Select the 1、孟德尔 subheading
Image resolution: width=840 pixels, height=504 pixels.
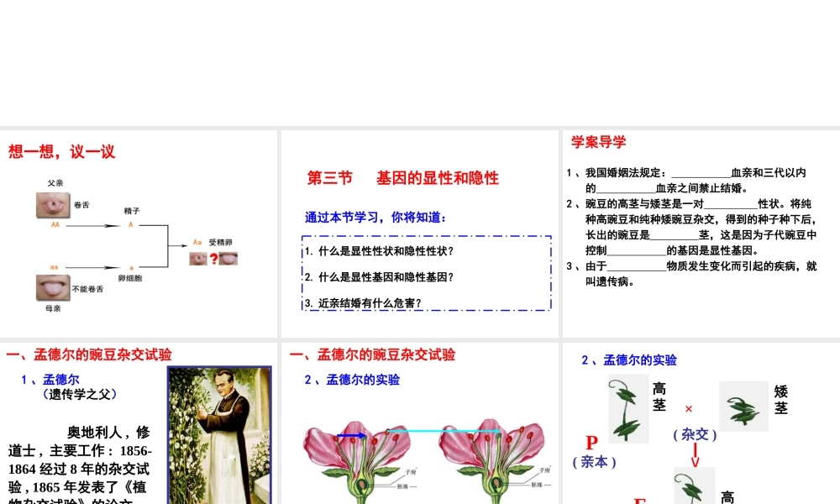click(50, 380)
